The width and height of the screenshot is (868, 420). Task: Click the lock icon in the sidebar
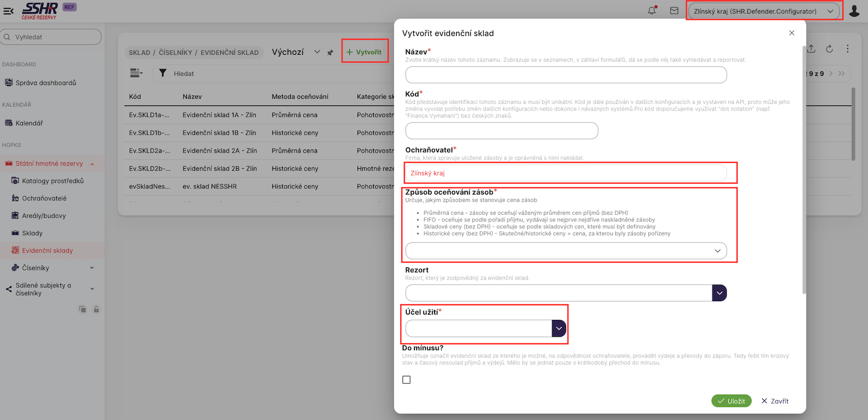tap(96, 310)
